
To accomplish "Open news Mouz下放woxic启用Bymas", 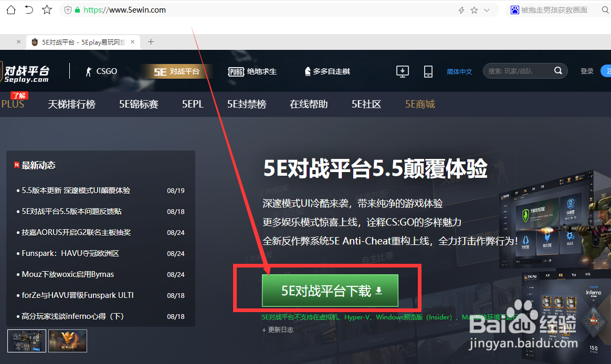I will pyautogui.click(x=68, y=274).
